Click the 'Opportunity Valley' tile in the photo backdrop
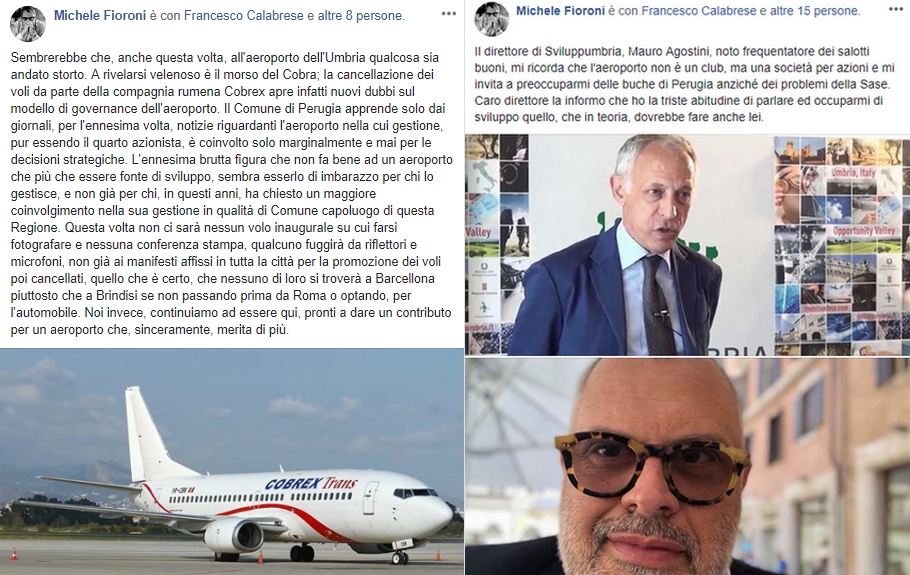This screenshot has height=575, width=910. point(864,231)
